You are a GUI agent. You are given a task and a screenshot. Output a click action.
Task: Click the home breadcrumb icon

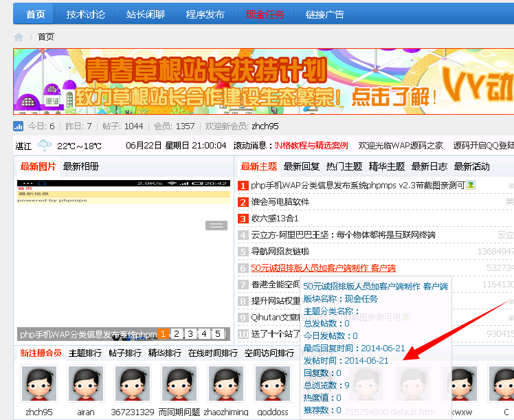click(19, 37)
